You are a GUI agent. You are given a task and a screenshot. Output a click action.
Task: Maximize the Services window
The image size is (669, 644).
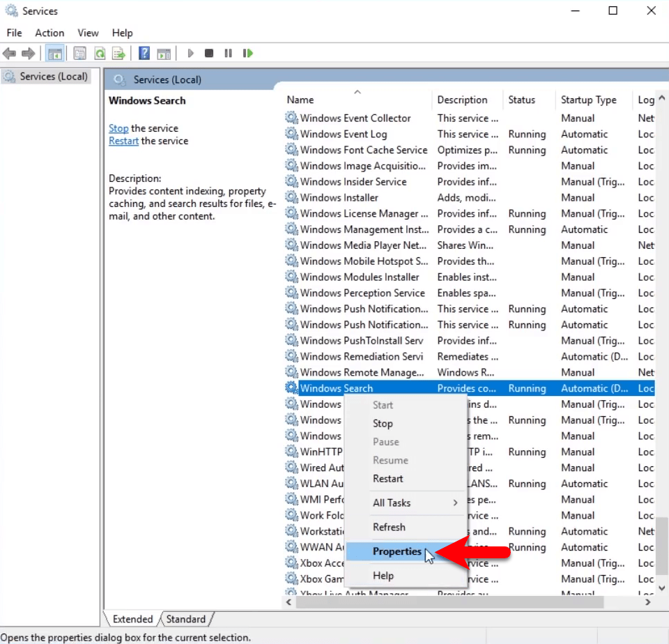click(613, 10)
